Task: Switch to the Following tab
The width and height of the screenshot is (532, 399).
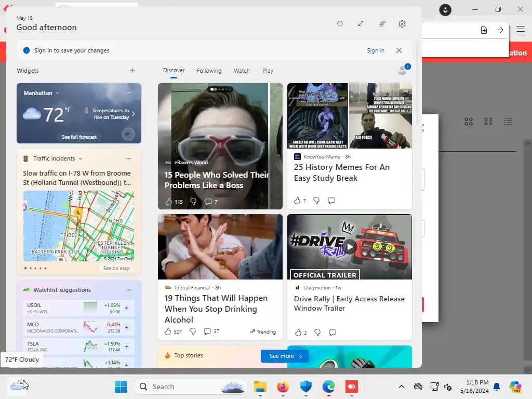Action: point(209,71)
